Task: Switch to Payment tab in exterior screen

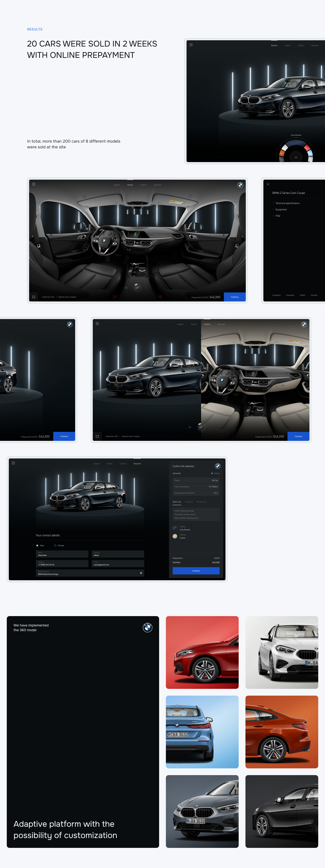Action: [315, 46]
